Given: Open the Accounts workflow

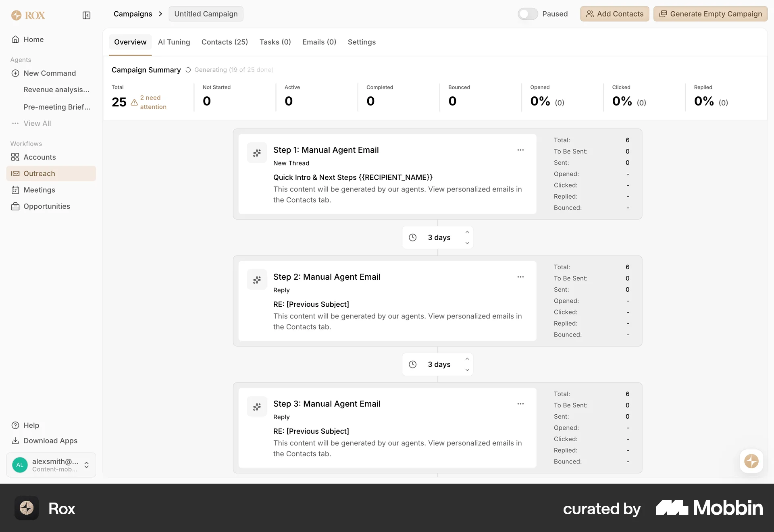Looking at the screenshot, I should pos(40,157).
